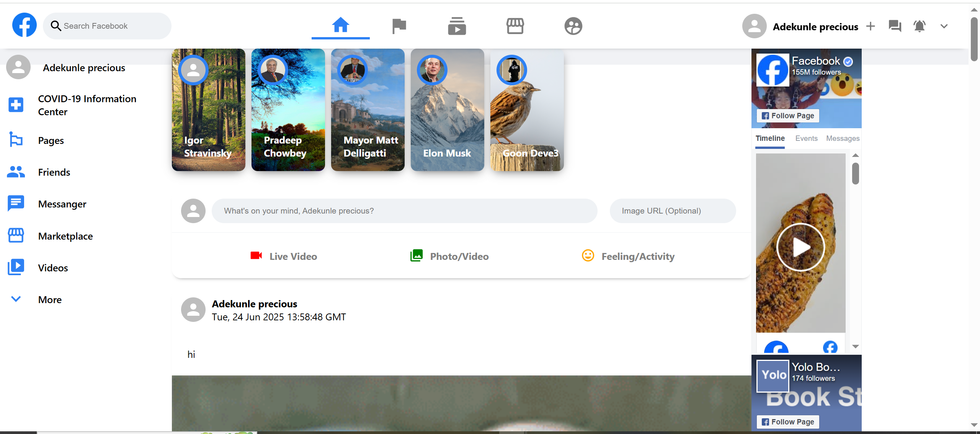Open the Pages flag icon in top navigation
Viewport: 980px width, 434px height.
[399, 26]
